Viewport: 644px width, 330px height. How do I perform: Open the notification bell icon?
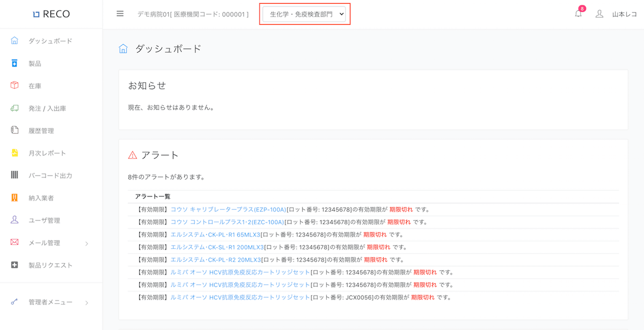pos(578,14)
